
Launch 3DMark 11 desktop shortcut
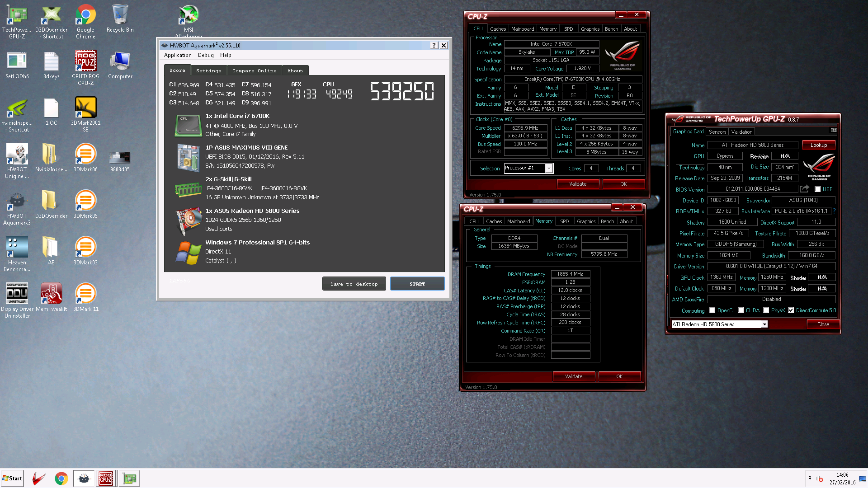85,297
